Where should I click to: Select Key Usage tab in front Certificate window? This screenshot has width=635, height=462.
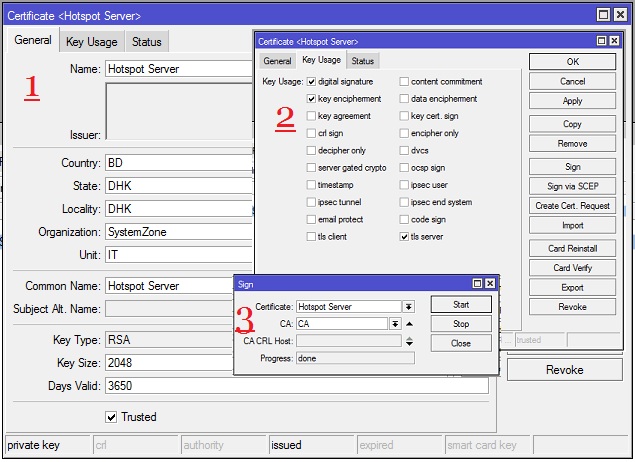[322, 60]
